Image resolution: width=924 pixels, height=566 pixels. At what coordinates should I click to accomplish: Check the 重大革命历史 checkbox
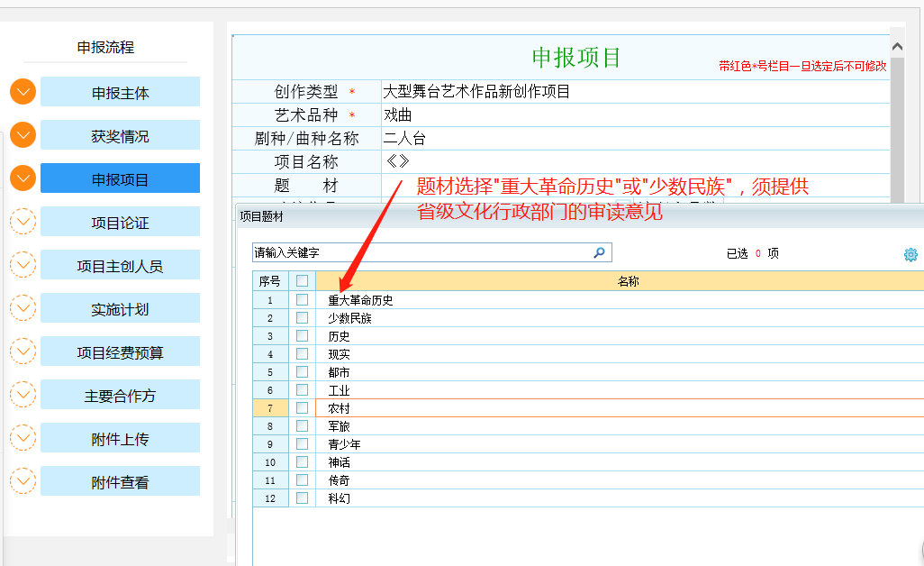(x=303, y=300)
